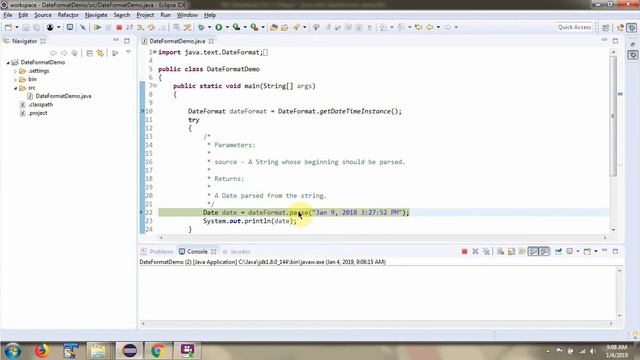Expand the .settings folder
Image resolution: width=640 pixels, height=360 pixels.
(16, 71)
